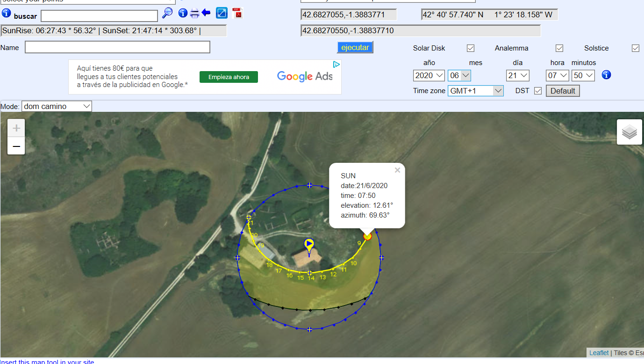Click the west cross marker on blue circle
This screenshot has width=644, height=364.
click(x=237, y=258)
